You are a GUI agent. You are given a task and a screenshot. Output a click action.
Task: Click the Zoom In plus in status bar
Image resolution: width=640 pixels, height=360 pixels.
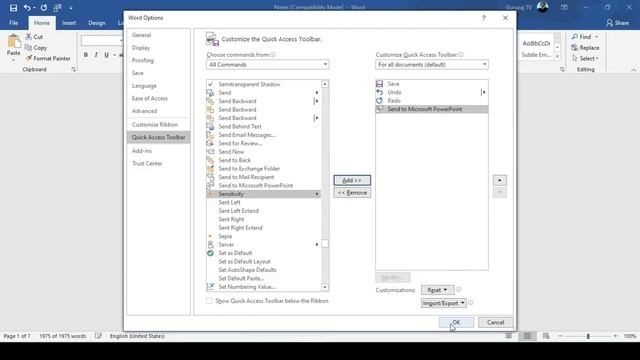point(616,336)
